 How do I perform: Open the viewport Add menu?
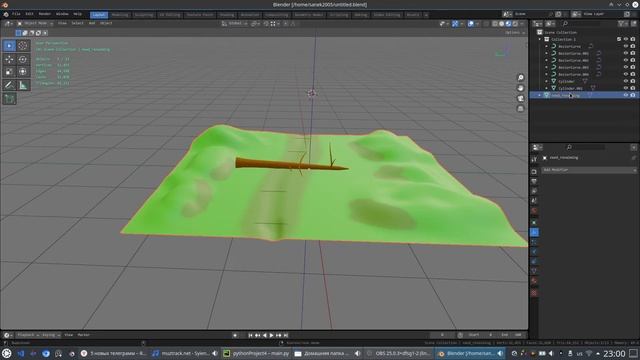coord(92,23)
